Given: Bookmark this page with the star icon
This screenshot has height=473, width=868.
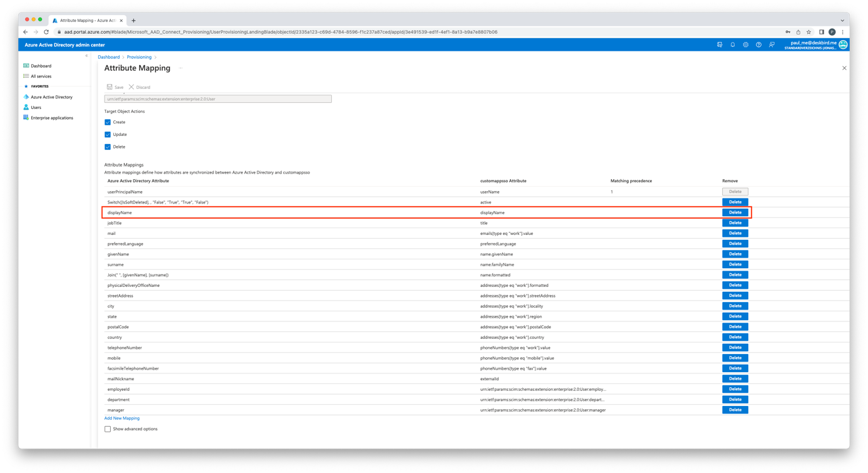Looking at the screenshot, I should pyautogui.click(x=809, y=32).
